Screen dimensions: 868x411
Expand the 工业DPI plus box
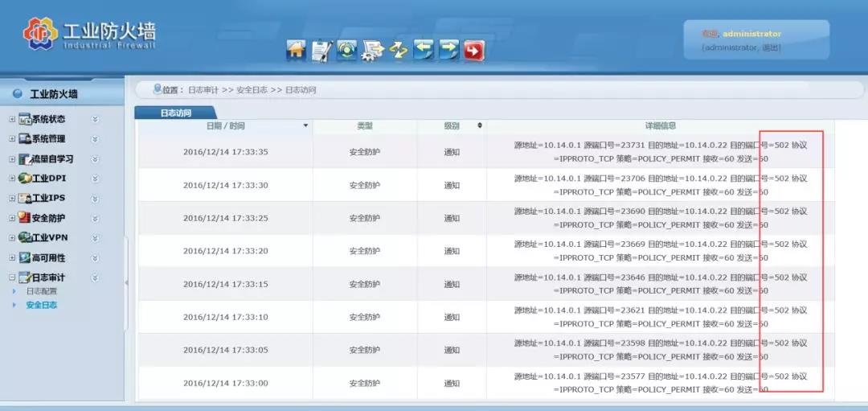12,179
